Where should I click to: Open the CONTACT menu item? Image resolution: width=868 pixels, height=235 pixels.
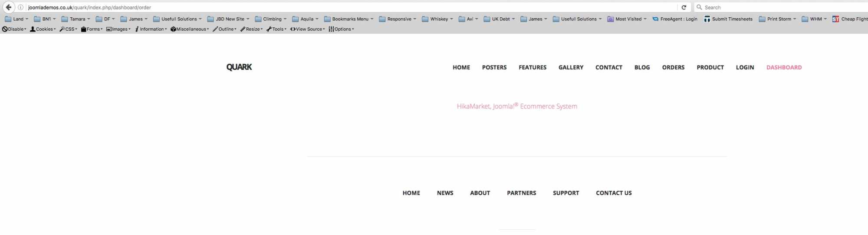click(609, 68)
